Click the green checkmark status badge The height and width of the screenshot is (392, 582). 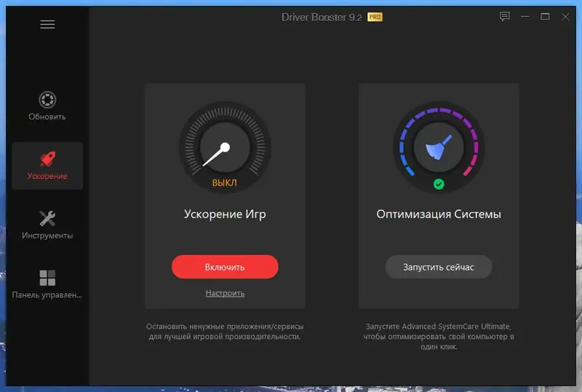pos(439,184)
